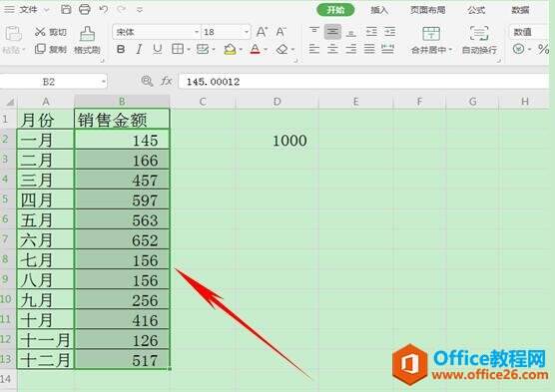
Task: Select column C header
Action: [203, 102]
